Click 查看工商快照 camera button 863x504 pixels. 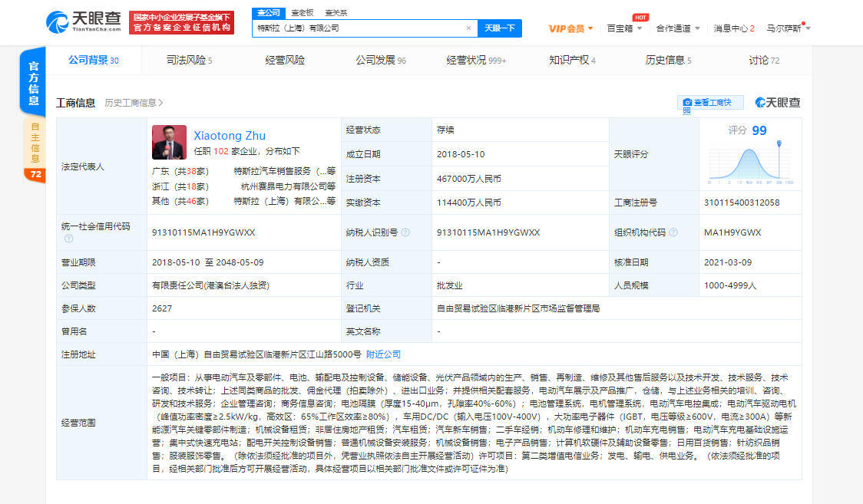[x=710, y=103]
